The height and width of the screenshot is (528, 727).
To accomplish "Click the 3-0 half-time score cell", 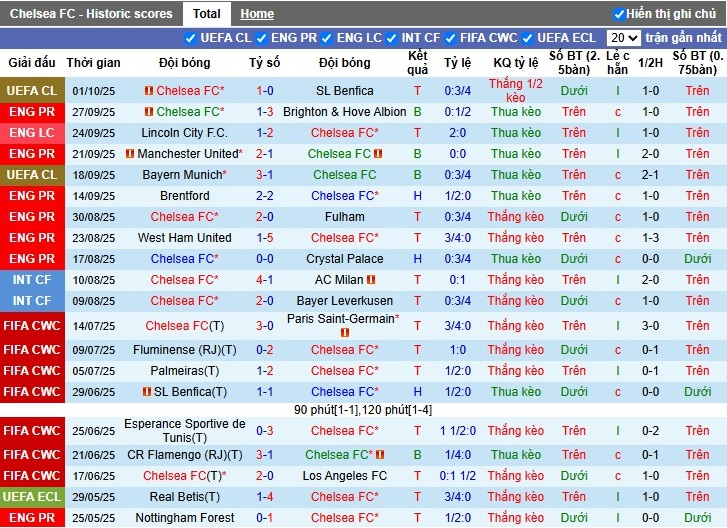I will tap(650, 326).
